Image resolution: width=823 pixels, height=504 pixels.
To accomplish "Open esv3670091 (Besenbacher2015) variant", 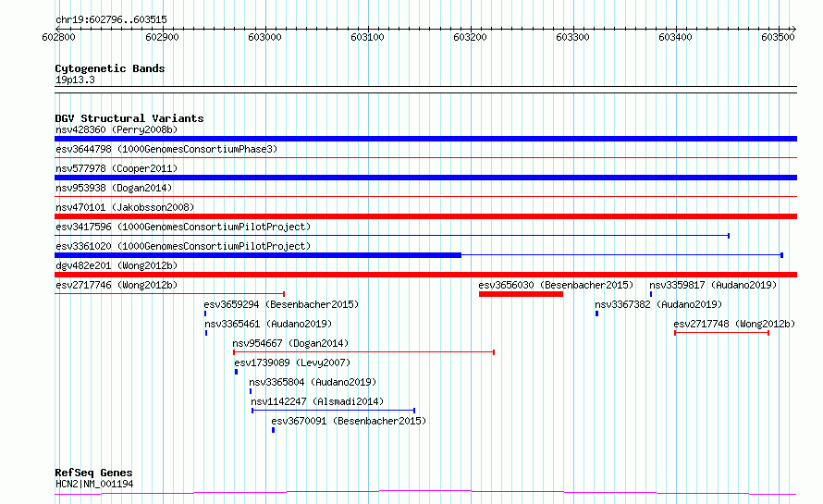I will [349, 421].
